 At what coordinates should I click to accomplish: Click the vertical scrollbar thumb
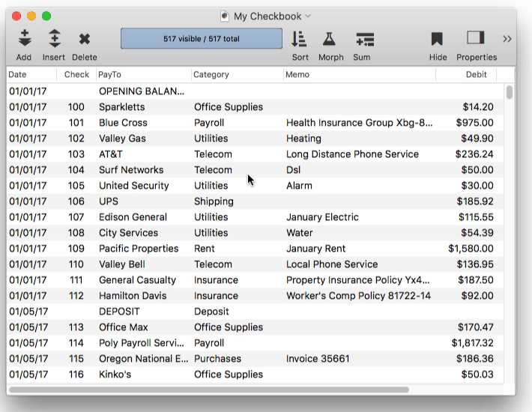[509, 92]
